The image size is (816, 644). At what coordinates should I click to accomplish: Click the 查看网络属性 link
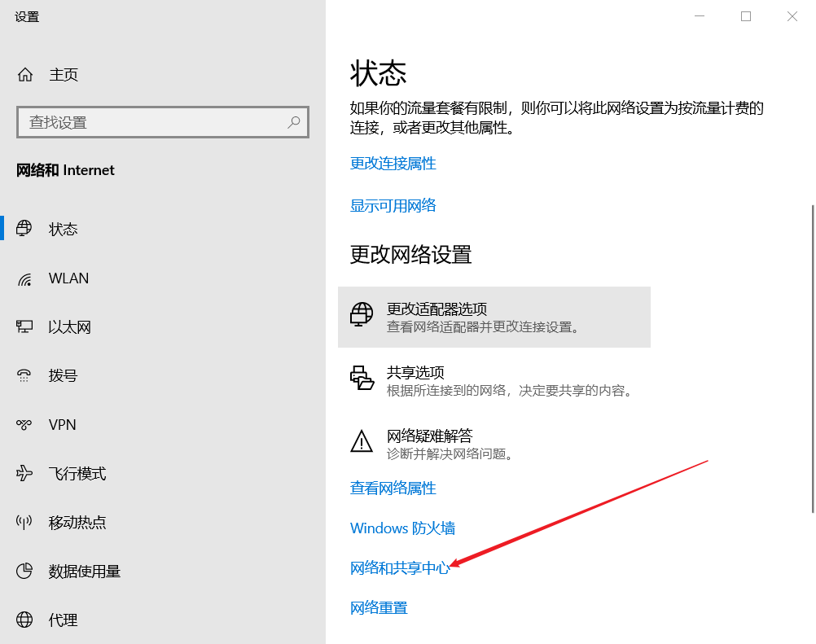[x=393, y=488]
